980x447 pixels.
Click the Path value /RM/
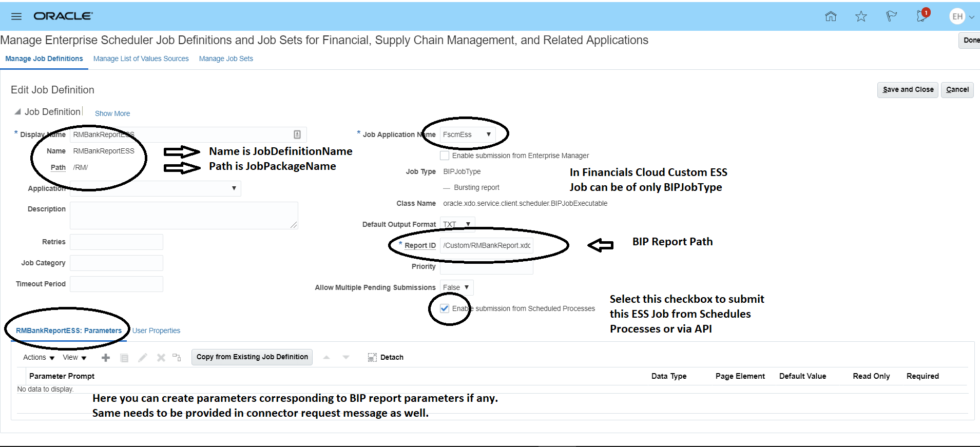point(81,167)
